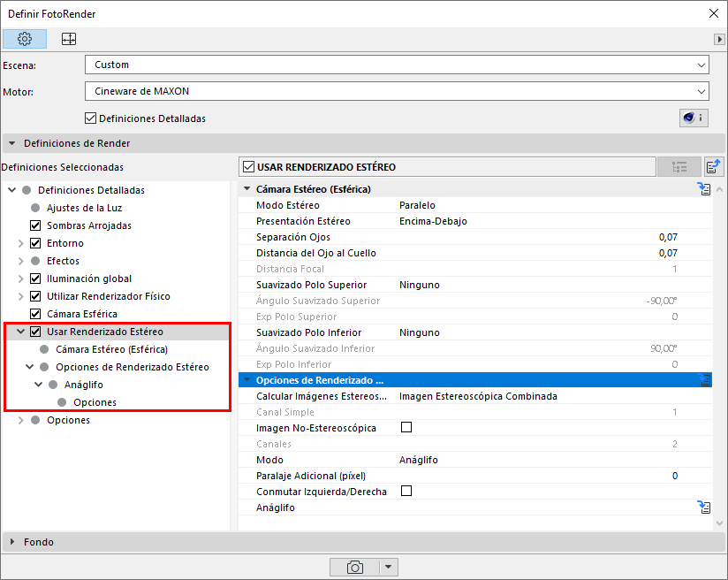The height and width of the screenshot is (580, 728).
Task: Click jump icon on Opciones de Renderizado header
Action: tap(704, 380)
